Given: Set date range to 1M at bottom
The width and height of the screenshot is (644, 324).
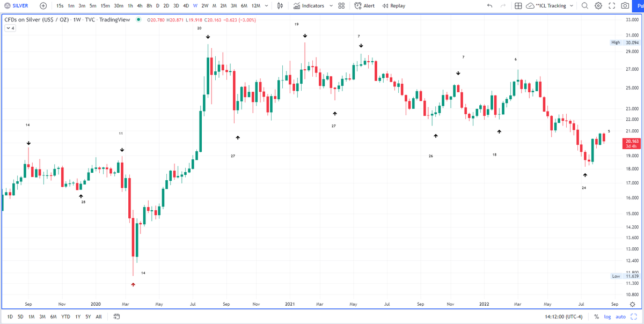Looking at the screenshot, I should point(32,316).
